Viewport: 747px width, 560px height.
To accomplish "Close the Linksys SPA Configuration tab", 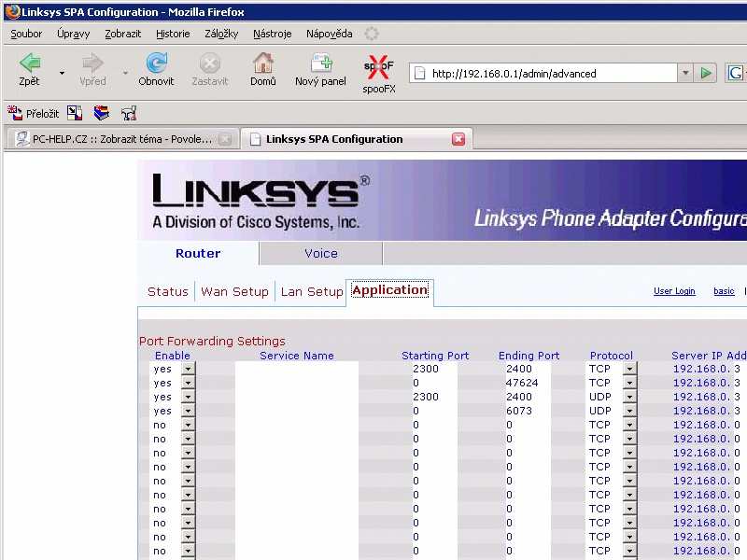I will tap(458, 139).
